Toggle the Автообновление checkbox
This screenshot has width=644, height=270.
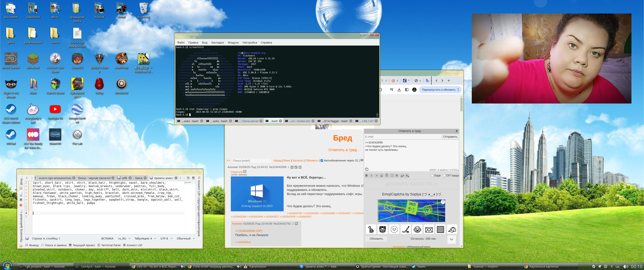(322, 160)
